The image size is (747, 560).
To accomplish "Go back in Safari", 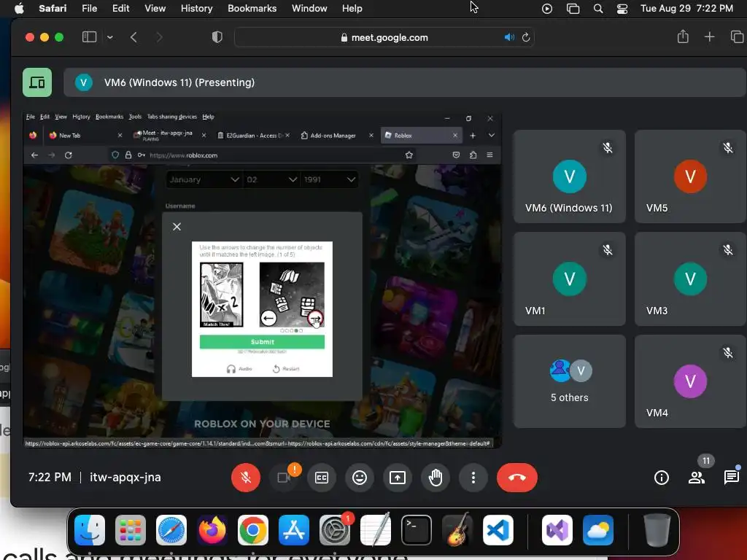I will pyautogui.click(x=134, y=37).
